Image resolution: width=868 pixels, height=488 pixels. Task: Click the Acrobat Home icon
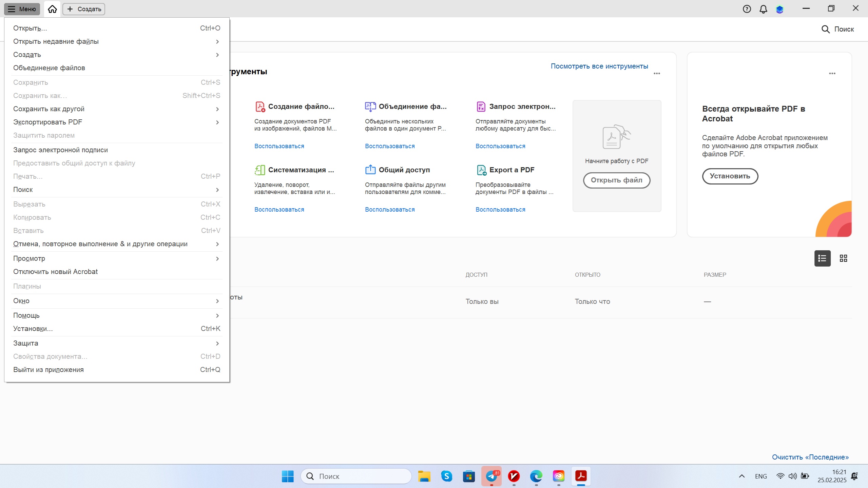point(52,9)
